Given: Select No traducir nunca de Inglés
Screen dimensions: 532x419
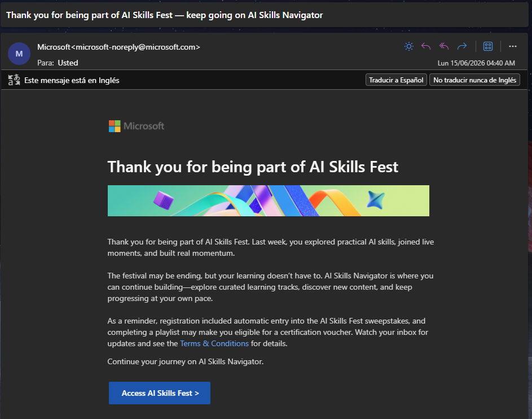Looking at the screenshot, I should (474, 80).
